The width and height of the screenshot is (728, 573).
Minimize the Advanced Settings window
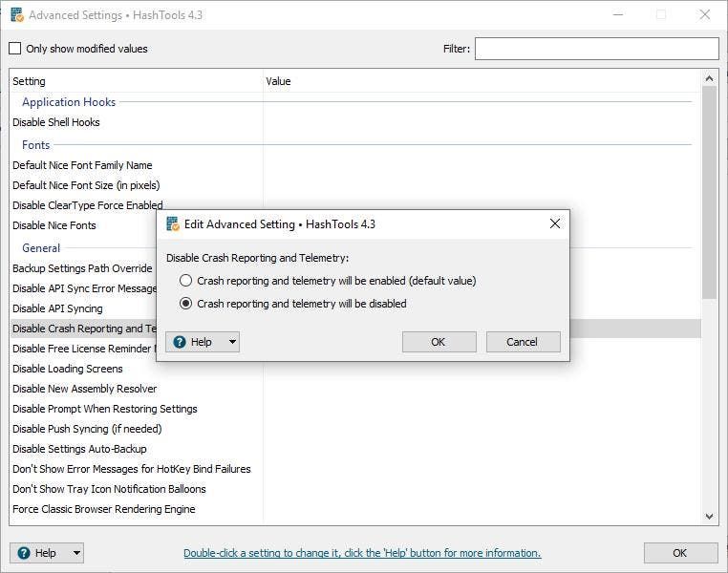618,15
